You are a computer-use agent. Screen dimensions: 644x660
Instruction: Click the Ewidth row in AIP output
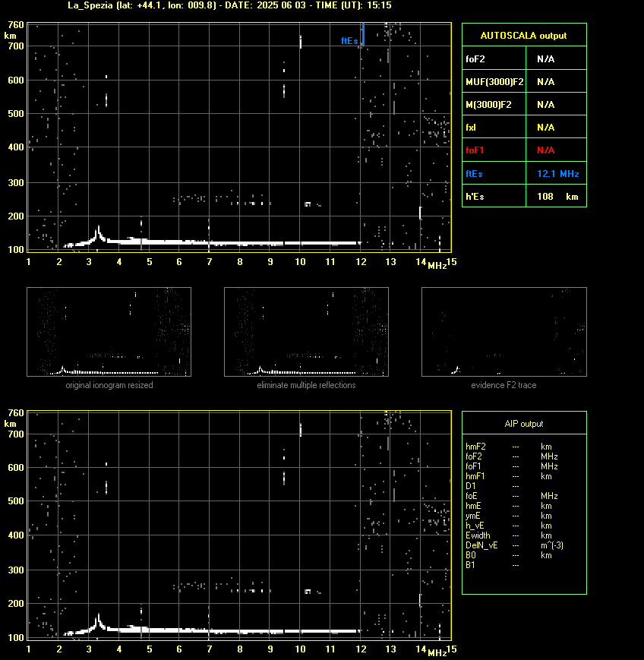point(509,535)
